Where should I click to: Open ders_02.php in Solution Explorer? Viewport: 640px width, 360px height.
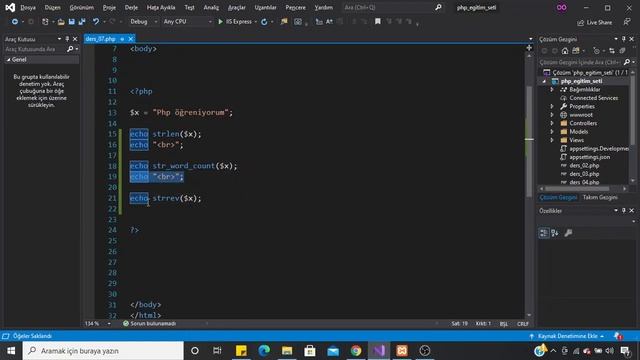point(584,165)
